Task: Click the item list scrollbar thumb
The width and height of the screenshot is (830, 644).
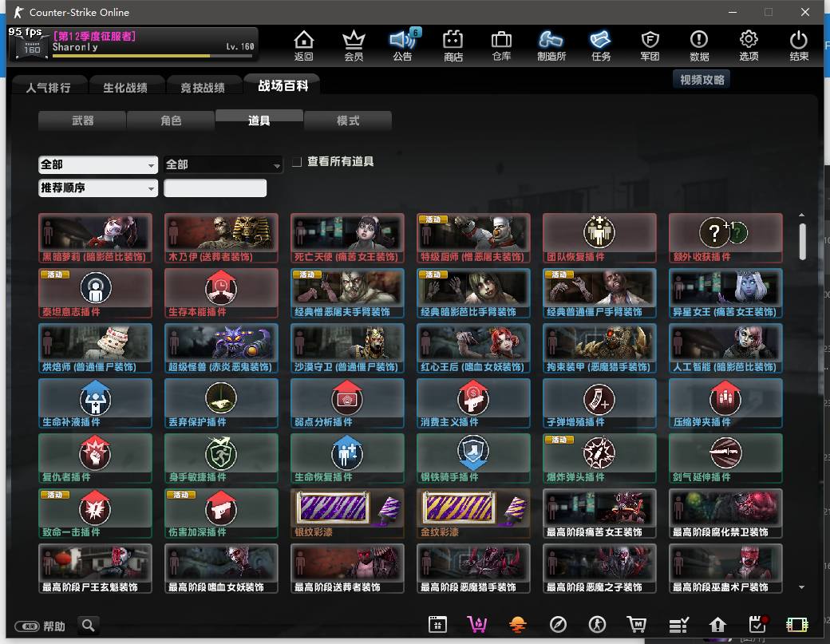Action: tap(803, 241)
